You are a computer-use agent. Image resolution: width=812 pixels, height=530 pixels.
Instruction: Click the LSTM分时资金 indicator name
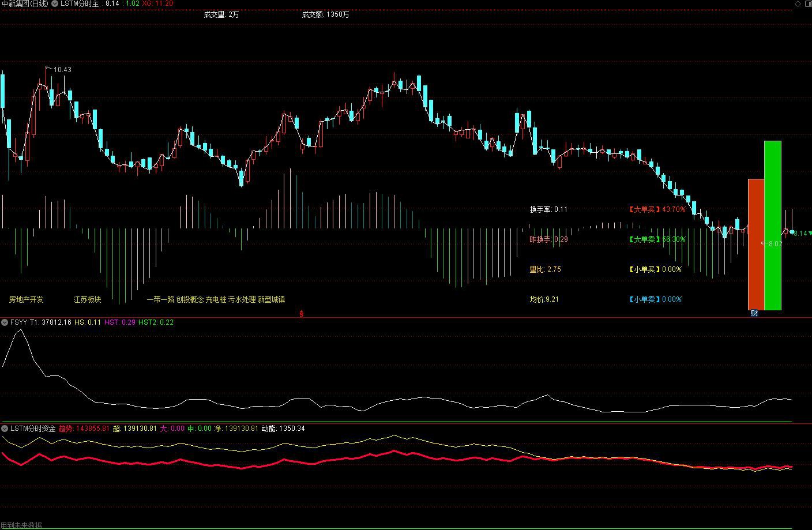coord(33,428)
